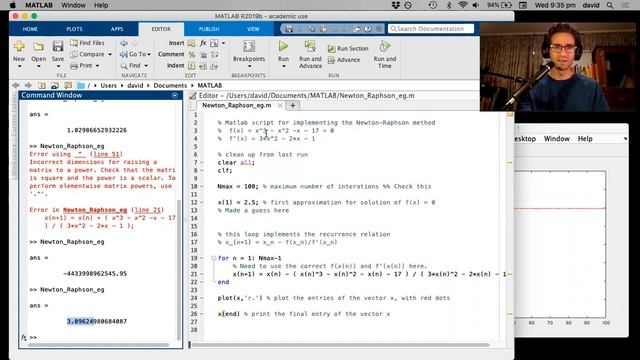This screenshot has width=640, height=360.
Task: Click the quick access save icon
Action: click(289, 29)
